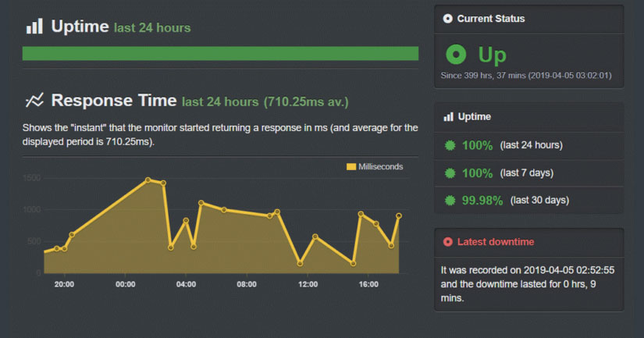
Task: Click the green badge icon next to 100% last 24 hours
Action: [x=449, y=145]
